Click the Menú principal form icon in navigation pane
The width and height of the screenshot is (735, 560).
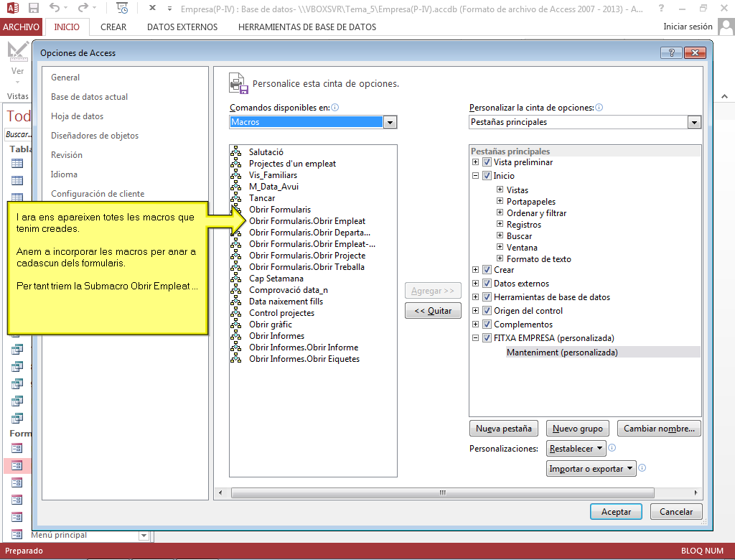click(x=17, y=534)
